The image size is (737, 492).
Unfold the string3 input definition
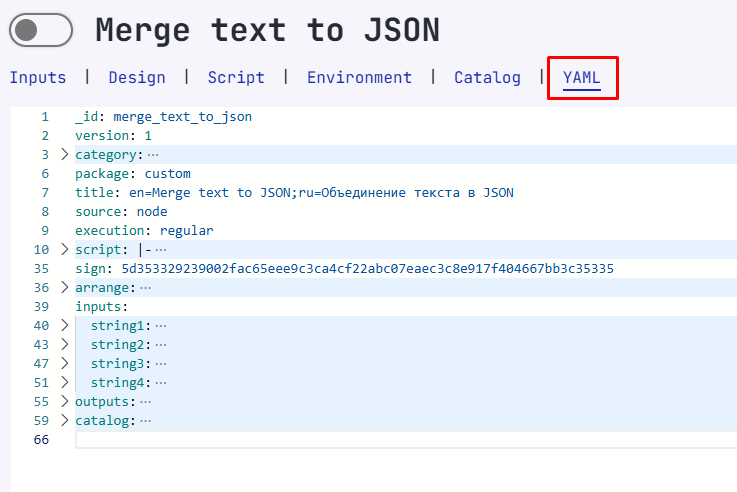(65, 364)
